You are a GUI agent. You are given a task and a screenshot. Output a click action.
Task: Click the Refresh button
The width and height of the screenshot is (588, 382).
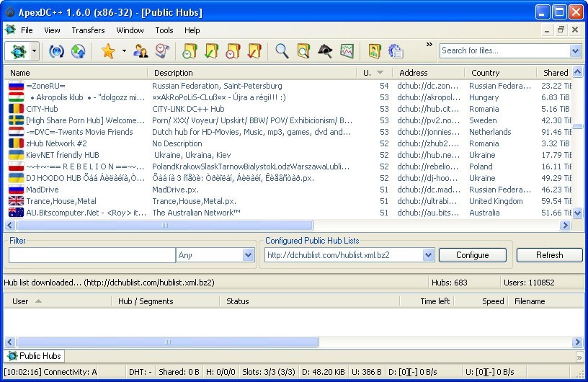(549, 255)
